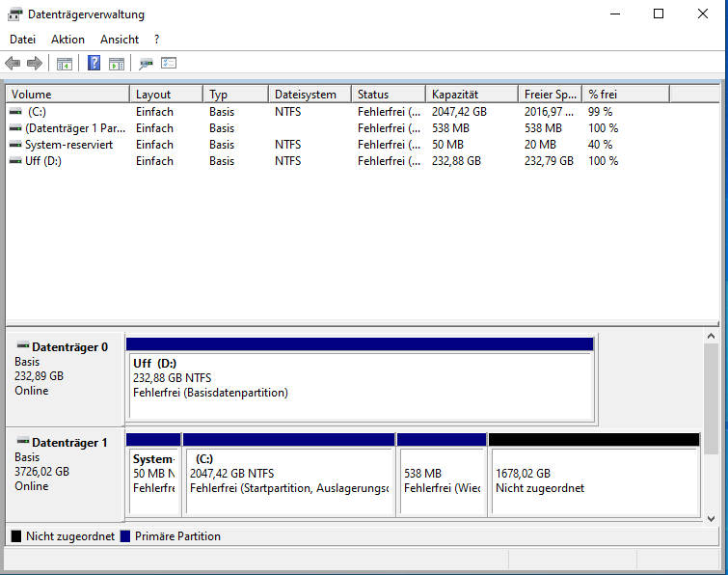Open the Aktion menu
This screenshot has width=728, height=575.
pos(67,40)
